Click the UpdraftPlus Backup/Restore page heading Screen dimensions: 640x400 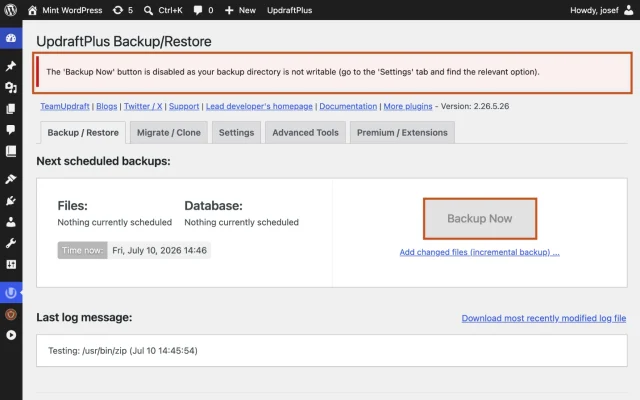124,41
